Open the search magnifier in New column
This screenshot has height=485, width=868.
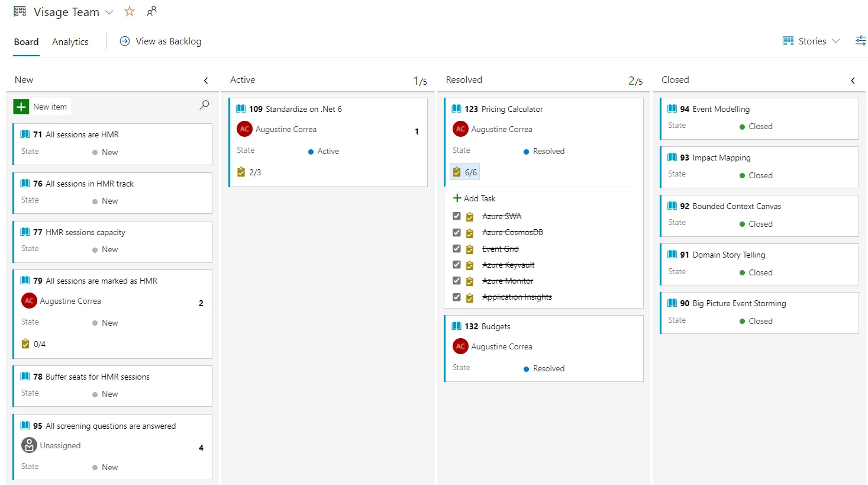coord(204,105)
